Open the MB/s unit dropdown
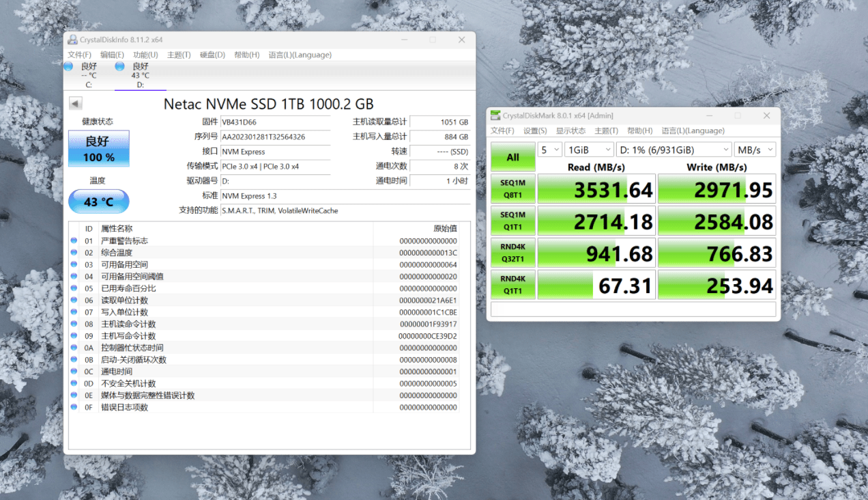This screenshot has height=500, width=868. click(x=755, y=150)
